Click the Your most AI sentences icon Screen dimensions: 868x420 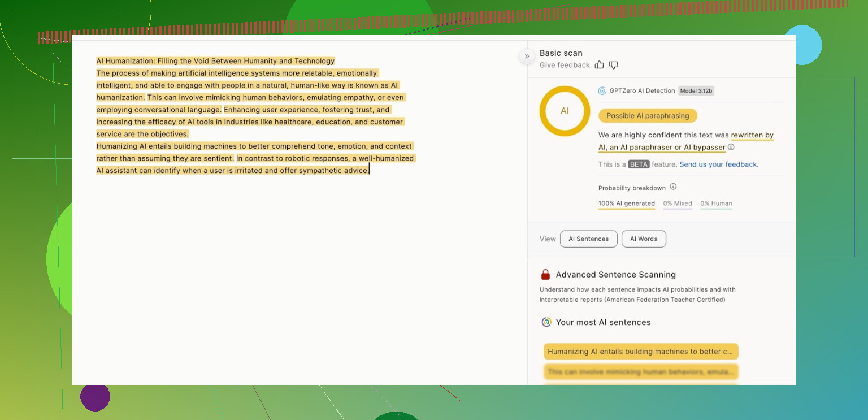(546, 322)
